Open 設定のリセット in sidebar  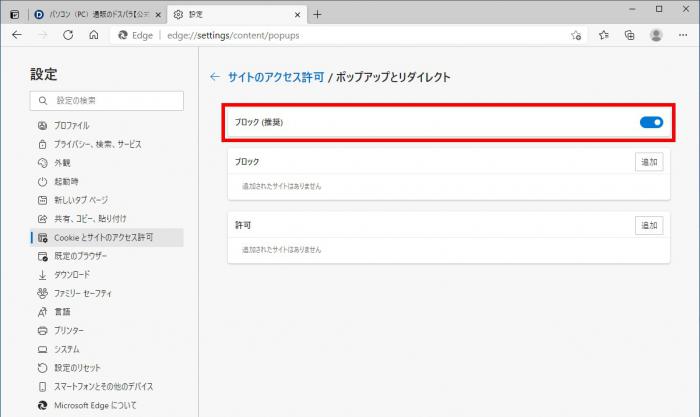point(107,368)
